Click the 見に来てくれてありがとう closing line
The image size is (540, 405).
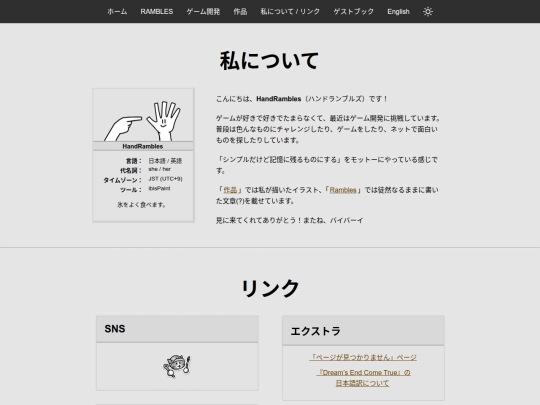(x=290, y=220)
